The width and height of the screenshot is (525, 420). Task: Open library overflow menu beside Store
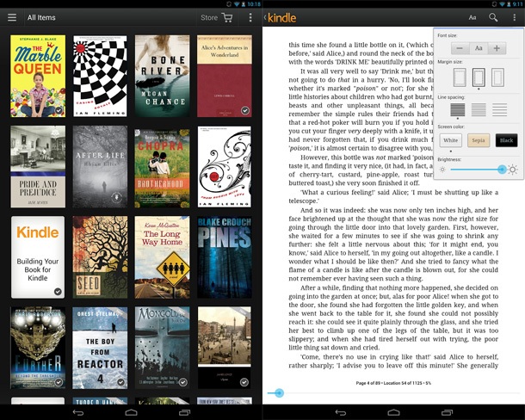click(250, 17)
